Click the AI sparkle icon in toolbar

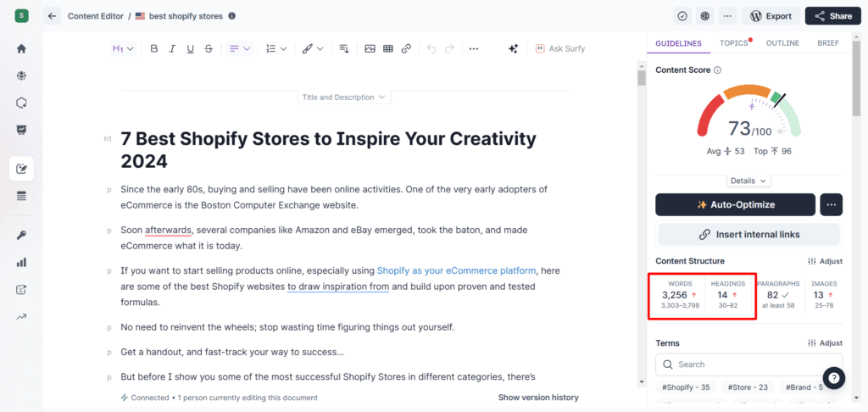click(513, 48)
